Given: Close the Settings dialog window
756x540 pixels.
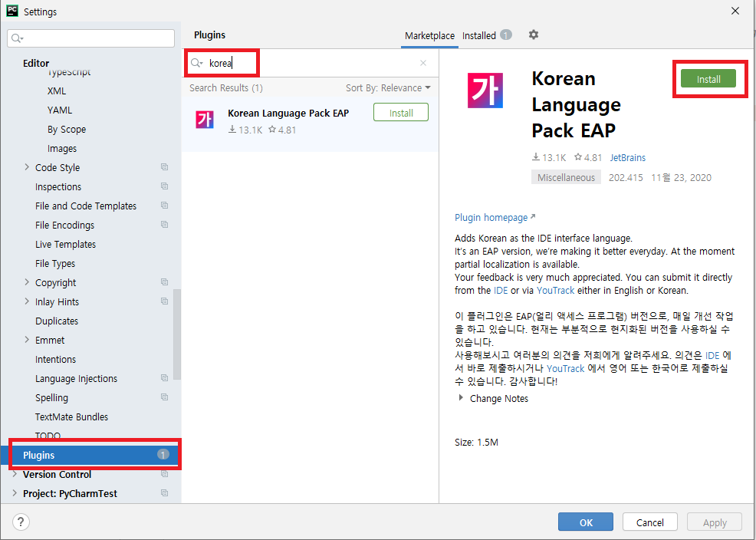Looking at the screenshot, I should 735,11.
